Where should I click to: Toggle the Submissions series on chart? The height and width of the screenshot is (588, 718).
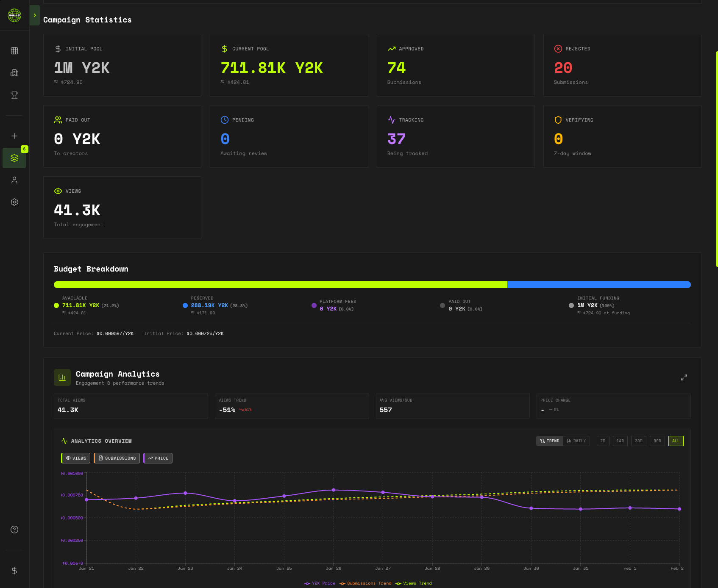tap(117, 458)
